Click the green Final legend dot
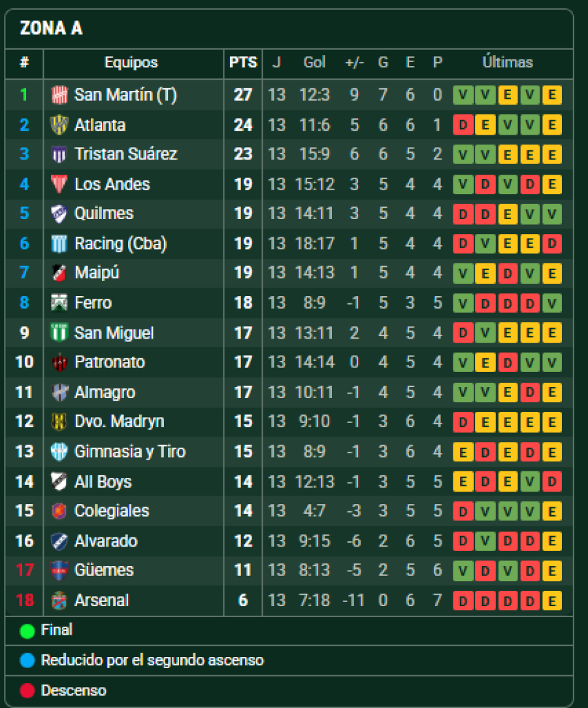Viewport: 588px width, 708px height. click(27, 631)
